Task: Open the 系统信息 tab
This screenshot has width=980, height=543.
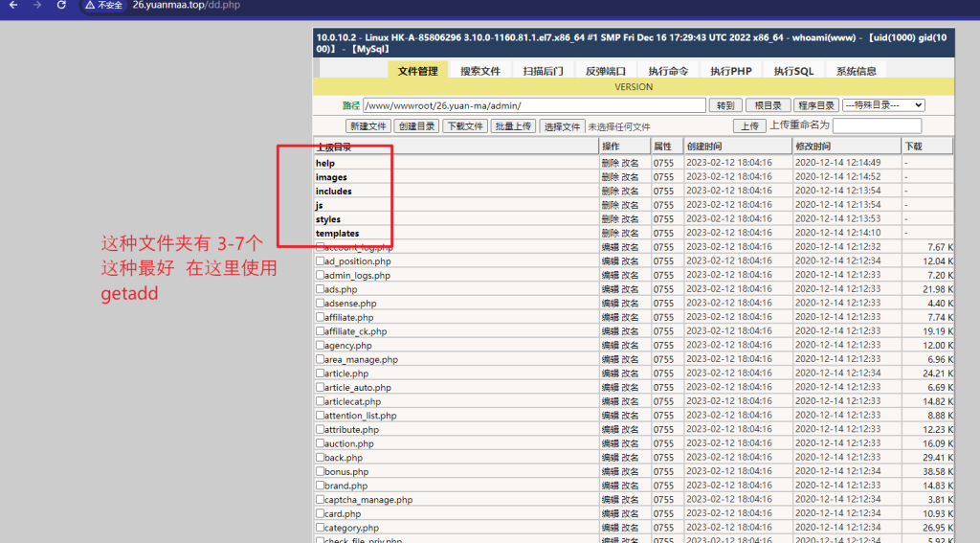Action: [856, 71]
